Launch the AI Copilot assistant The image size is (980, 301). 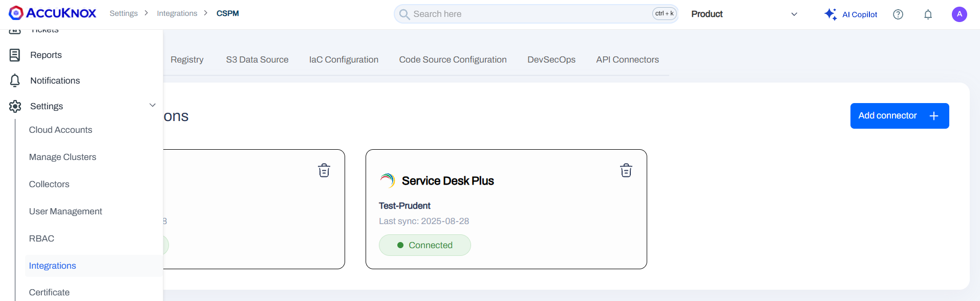(x=851, y=14)
